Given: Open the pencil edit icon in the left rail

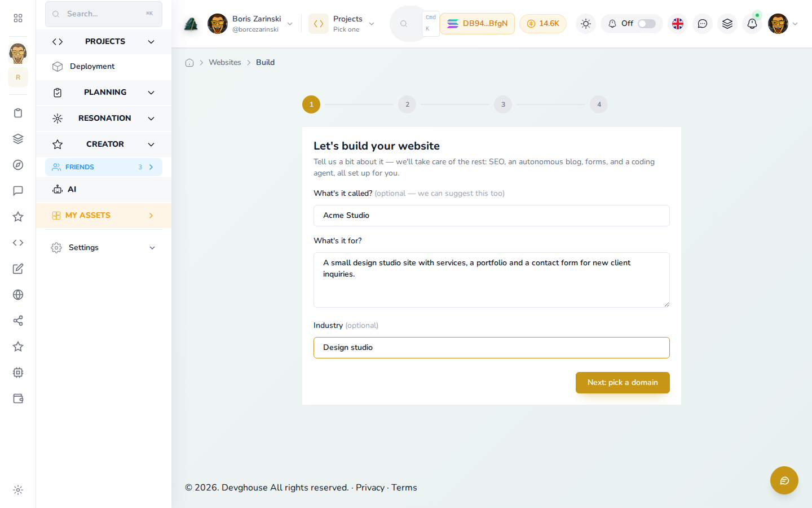Looking at the screenshot, I should pos(18,269).
